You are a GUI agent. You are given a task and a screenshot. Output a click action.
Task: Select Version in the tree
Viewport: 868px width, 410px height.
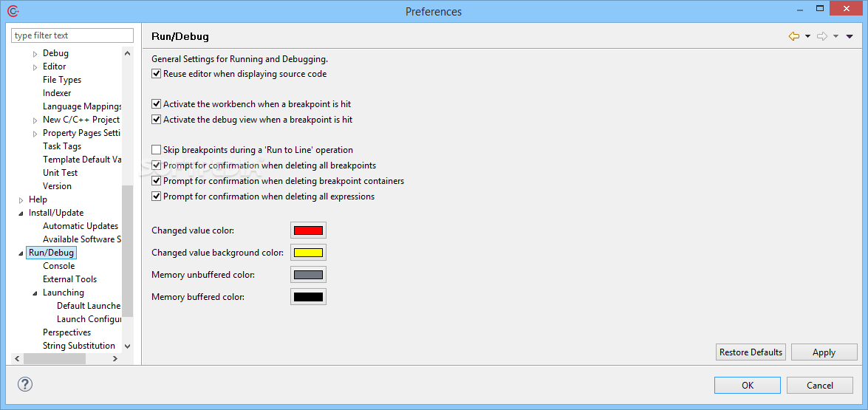tap(57, 186)
